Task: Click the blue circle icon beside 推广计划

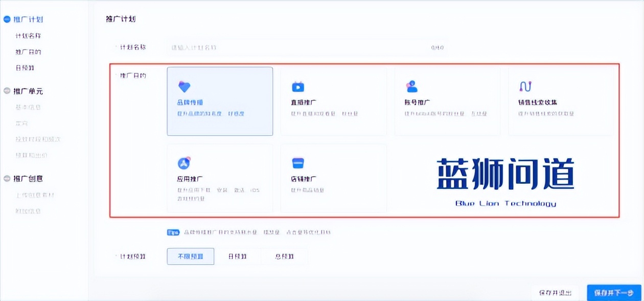Action: (6, 19)
